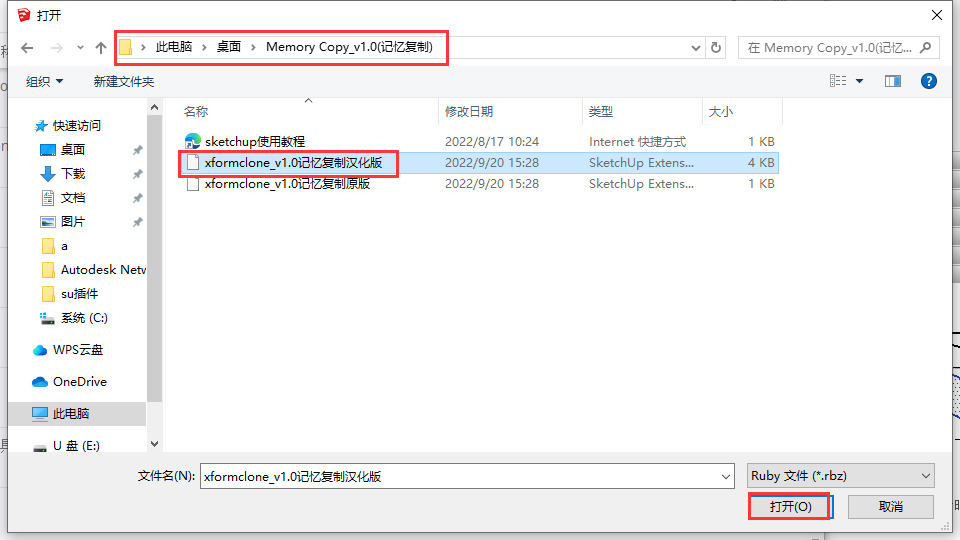960x540 pixels.
Task: Open su插件 folder in sidebar
Action: (79, 294)
